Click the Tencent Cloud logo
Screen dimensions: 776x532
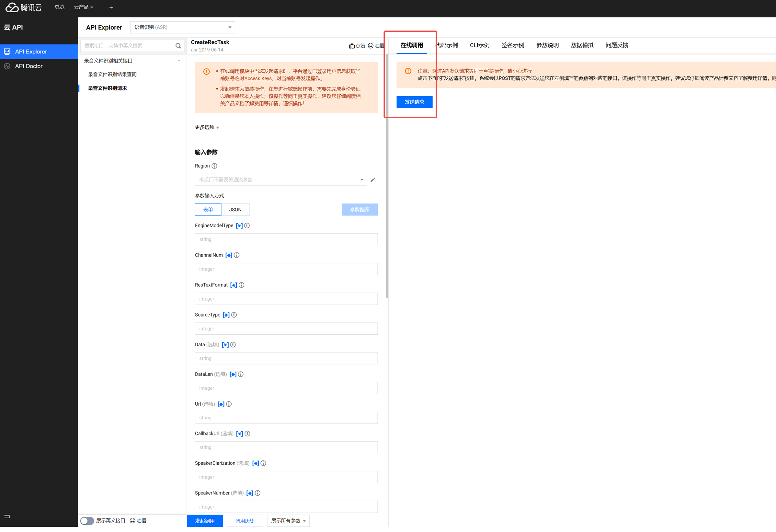(23, 7)
